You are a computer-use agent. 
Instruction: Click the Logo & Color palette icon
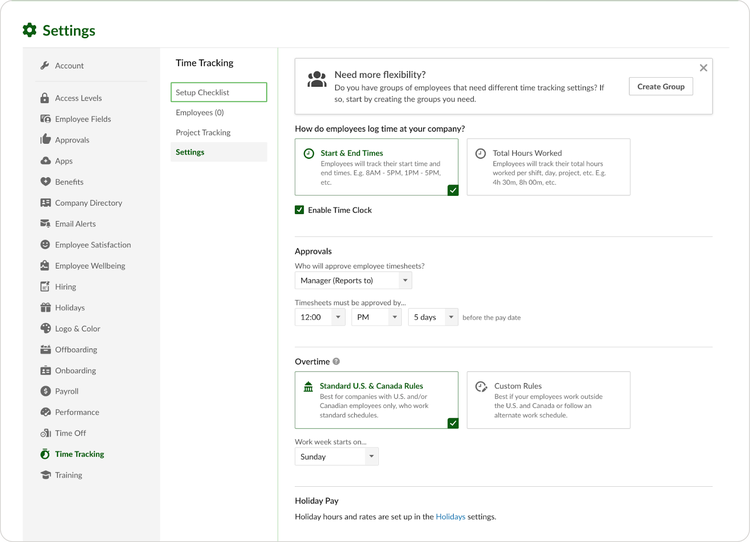click(45, 328)
